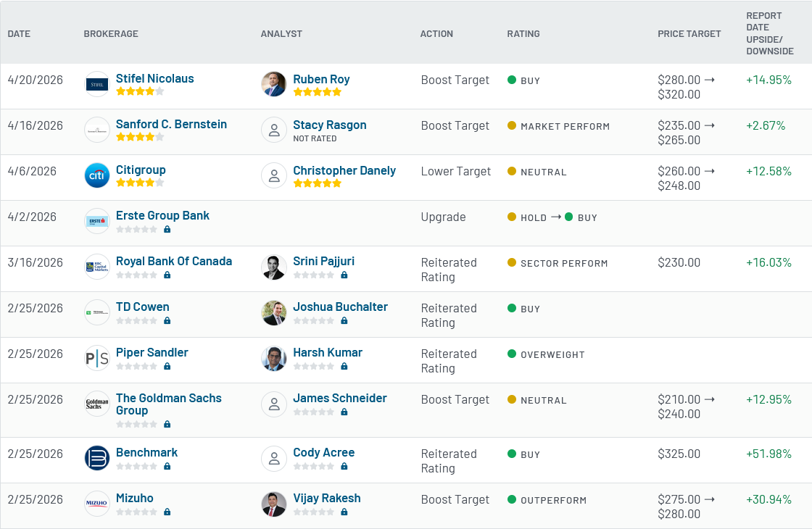Click the lock icon beside James Schneider's rating
The height and width of the screenshot is (529, 812).
[x=344, y=412]
